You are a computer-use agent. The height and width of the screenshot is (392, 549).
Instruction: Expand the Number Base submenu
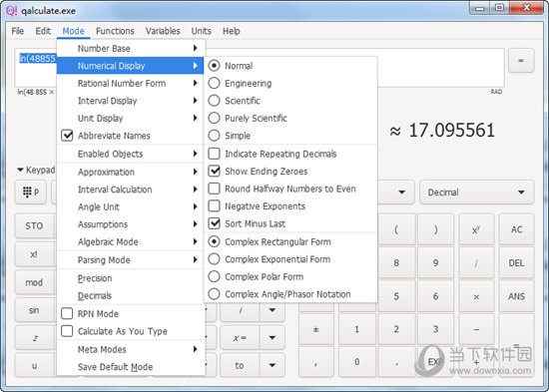click(130, 48)
